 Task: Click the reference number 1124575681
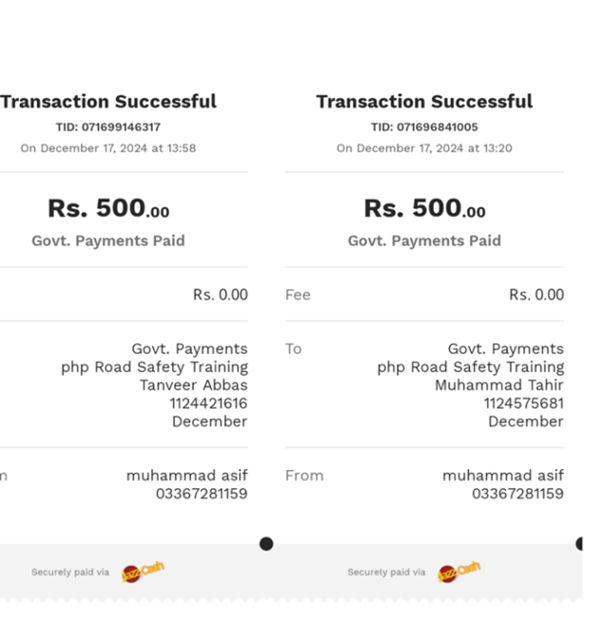[523, 403]
